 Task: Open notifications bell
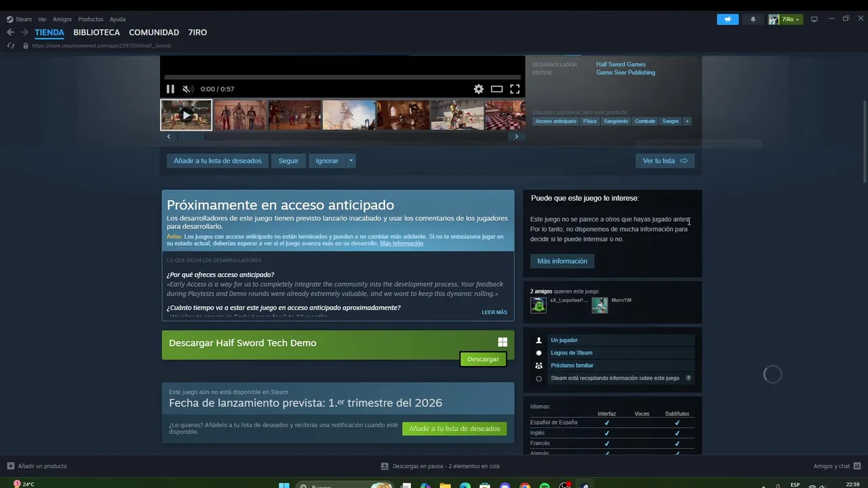pyautogui.click(x=753, y=19)
